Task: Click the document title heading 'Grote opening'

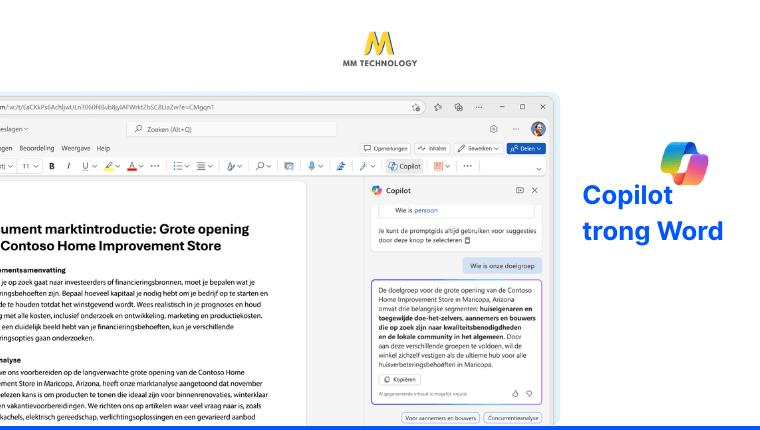Action: click(x=204, y=229)
